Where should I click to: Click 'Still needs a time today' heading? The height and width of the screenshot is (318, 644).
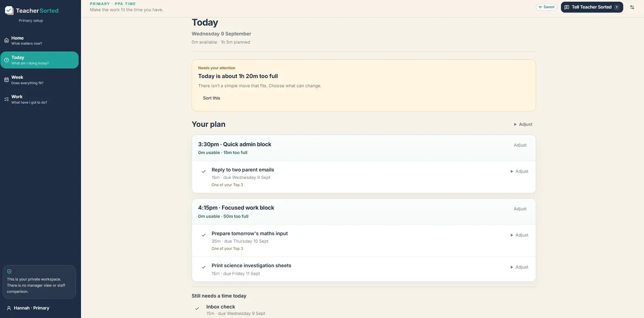pyautogui.click(x=219, y=296)
